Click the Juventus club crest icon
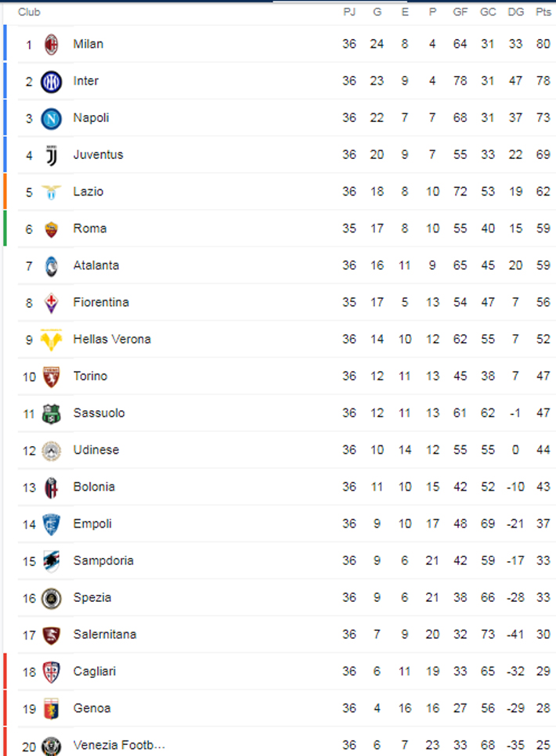The width and height of the screenshot is (556, 756). pos(51,155)
